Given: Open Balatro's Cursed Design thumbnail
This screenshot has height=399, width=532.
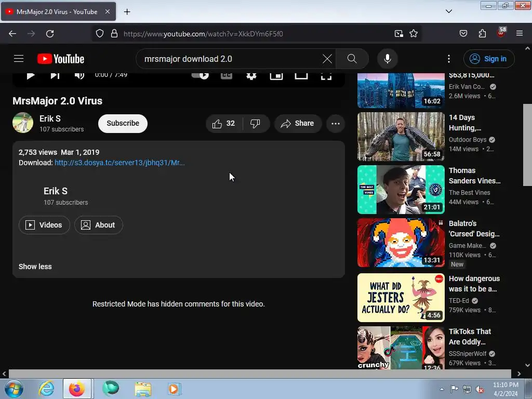Looking at the screenshot, I should [401, 243].
